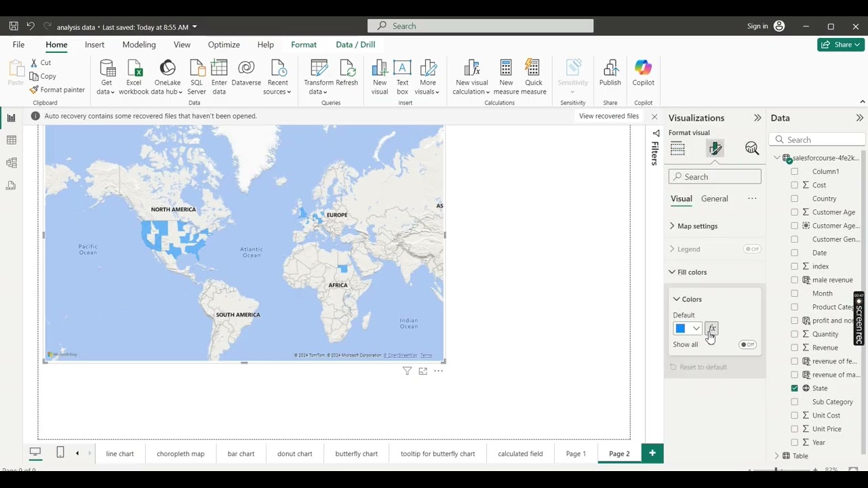
Task: Dismiss the auto recovery notification bar
Action: (x=654, y=117)
